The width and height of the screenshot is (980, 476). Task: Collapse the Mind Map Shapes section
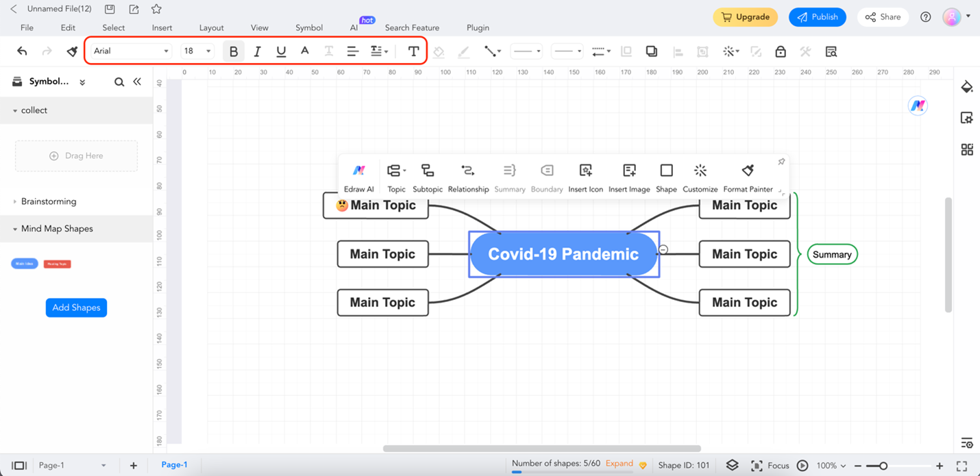[15, 229]
